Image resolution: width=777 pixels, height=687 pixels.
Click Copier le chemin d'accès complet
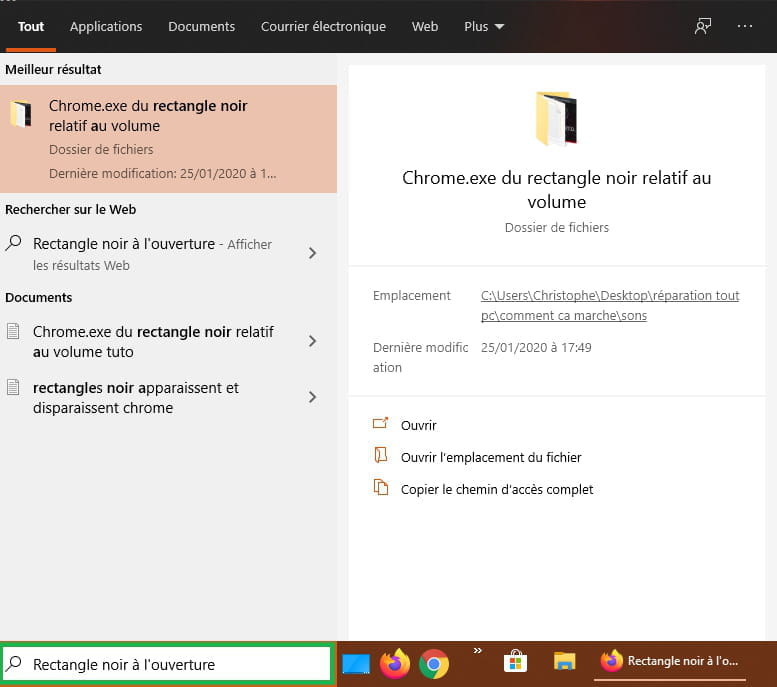tap(497, 490)
